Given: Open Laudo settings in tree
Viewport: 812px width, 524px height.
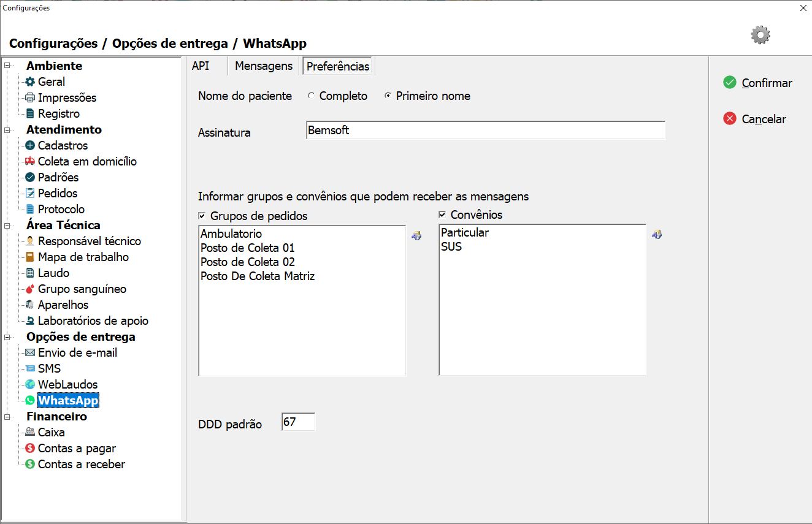Looking at the screenshot, I should pyautogui.click(x=53, y=273).
